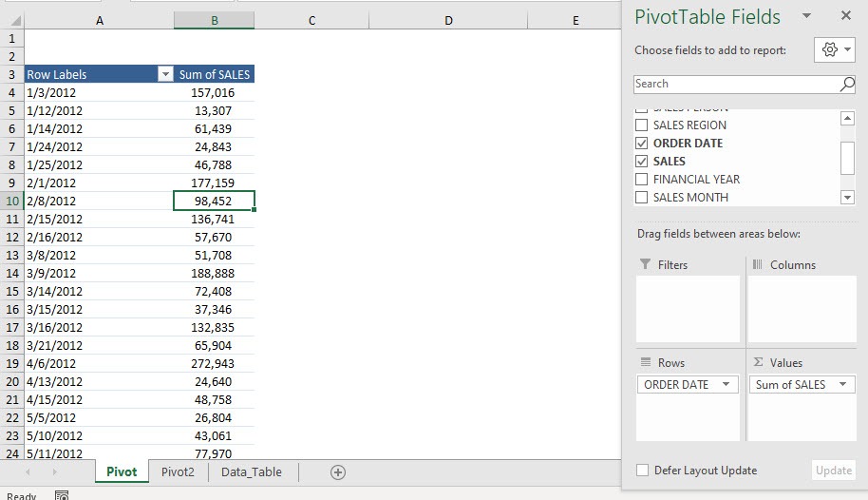
Task: Select column D header
Action: coord(448,21)
